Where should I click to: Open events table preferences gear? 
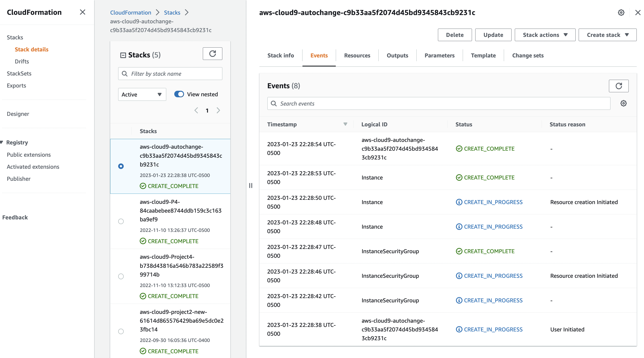(x=623, y=103)
